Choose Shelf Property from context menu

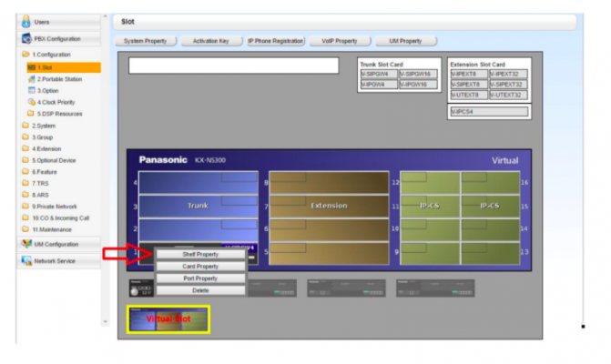coord(199,255)
